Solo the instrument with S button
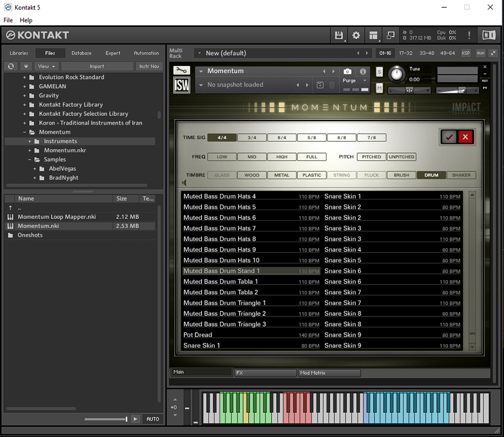504x437 pixels. click(x=379, y=72)
